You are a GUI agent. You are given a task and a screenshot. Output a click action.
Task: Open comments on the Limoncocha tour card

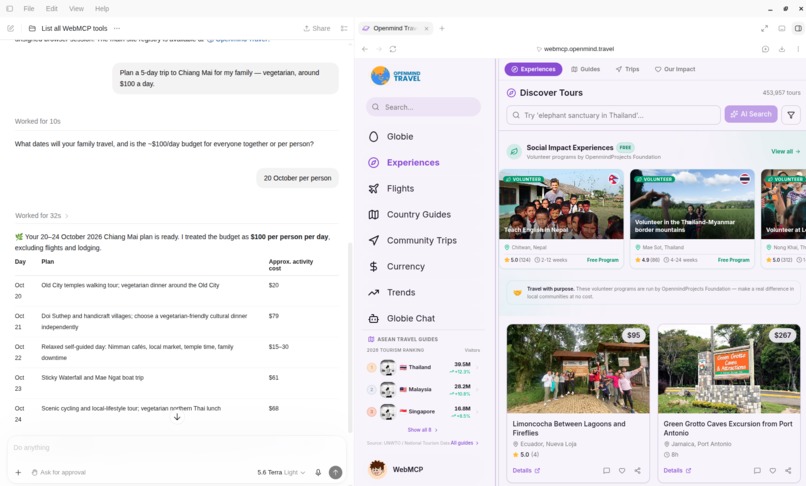click(607, 471)
